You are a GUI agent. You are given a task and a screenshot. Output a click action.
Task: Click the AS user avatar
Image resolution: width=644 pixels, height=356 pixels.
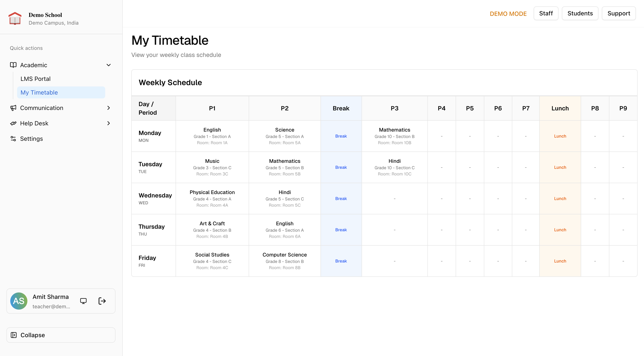tap(19, 301)
